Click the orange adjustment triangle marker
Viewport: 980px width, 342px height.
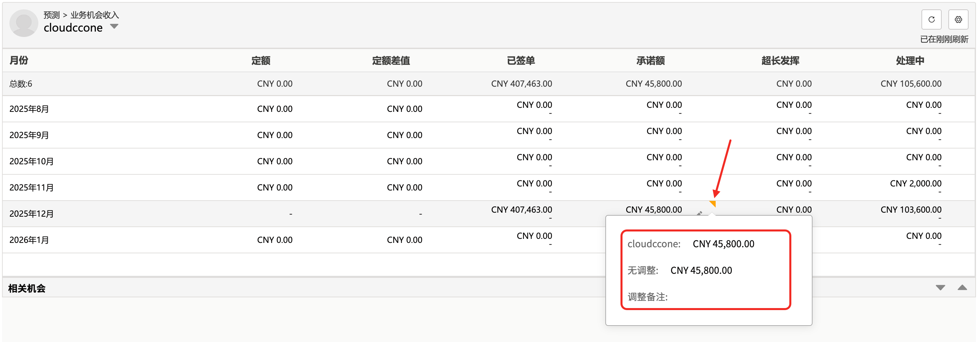click(713, 204)
